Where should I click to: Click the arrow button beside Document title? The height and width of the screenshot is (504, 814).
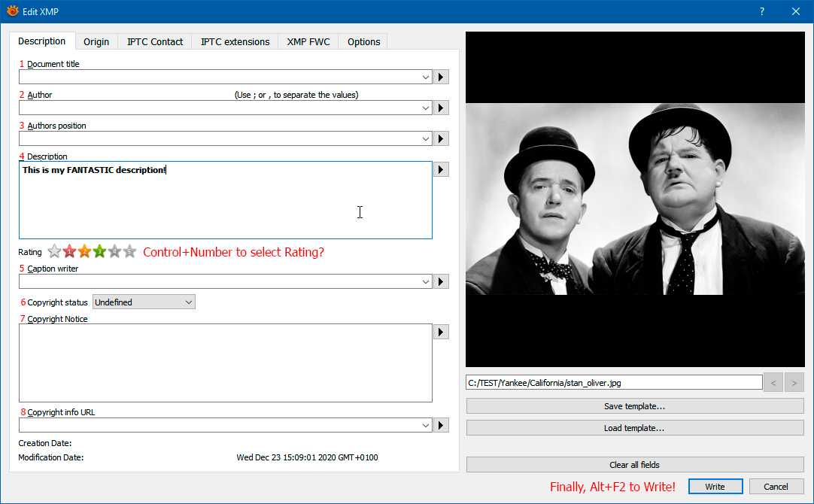[x=442, y=77]
